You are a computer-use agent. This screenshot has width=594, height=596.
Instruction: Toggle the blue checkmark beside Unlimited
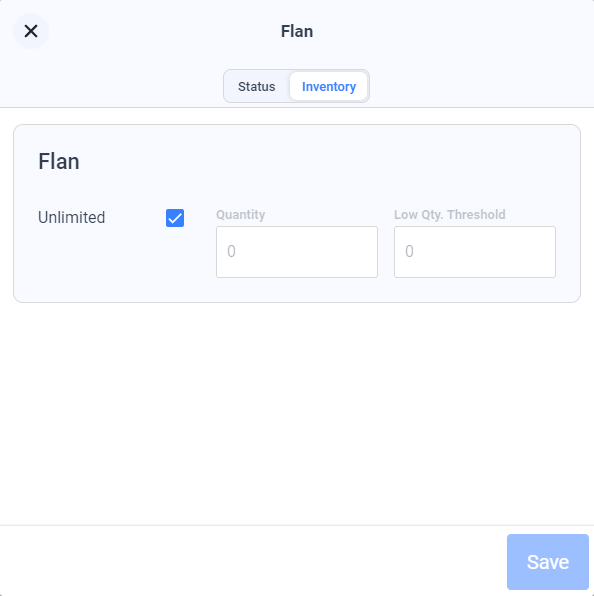pos(175,218)
